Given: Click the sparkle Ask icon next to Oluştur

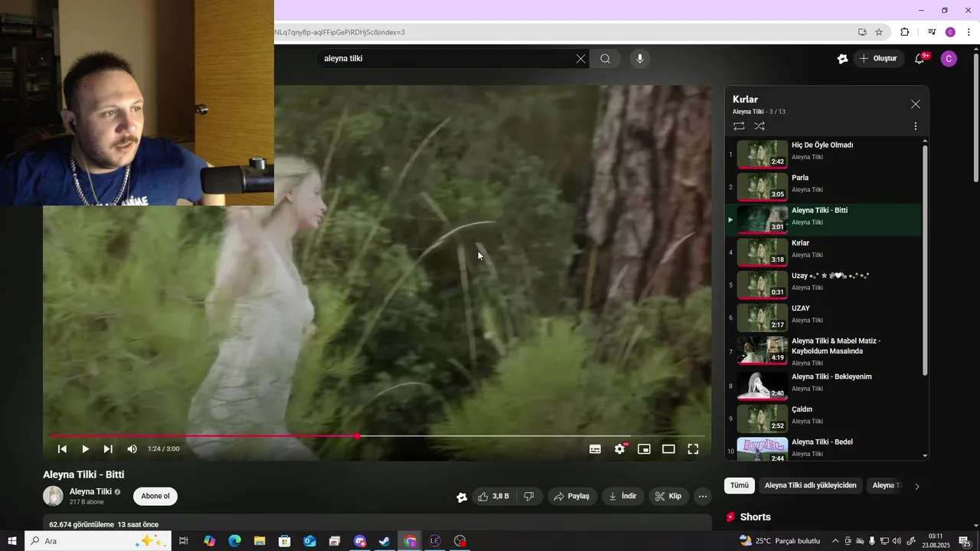Looking at the screenshot, I should tap(842, 59).
